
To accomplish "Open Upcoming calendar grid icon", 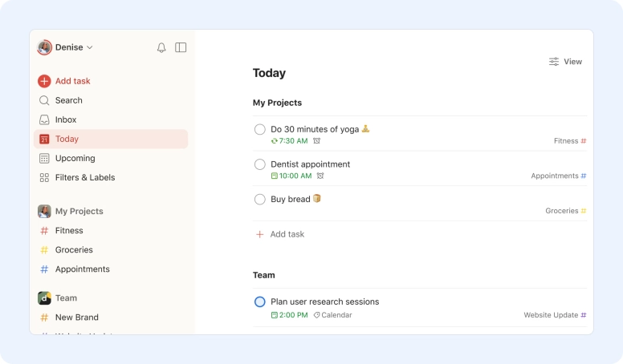I will [x=44, y=159].
